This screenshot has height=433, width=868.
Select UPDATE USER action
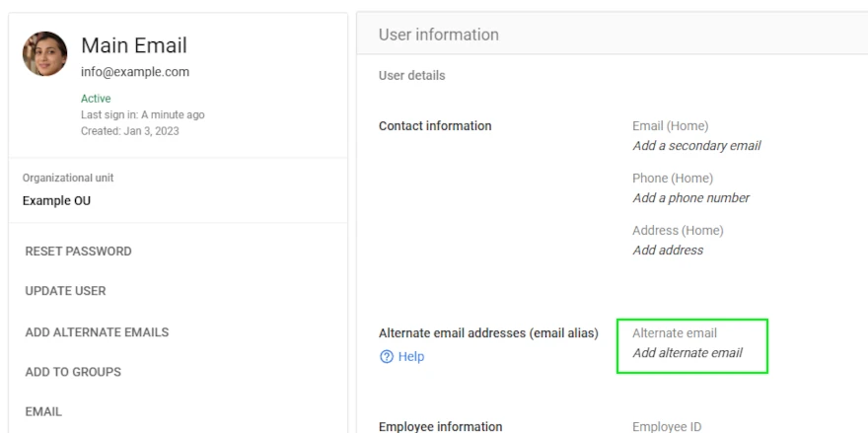65,291
